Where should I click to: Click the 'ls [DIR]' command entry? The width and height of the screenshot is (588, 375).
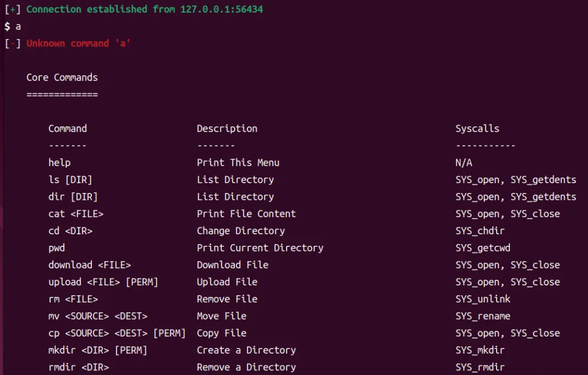point(70,180)
